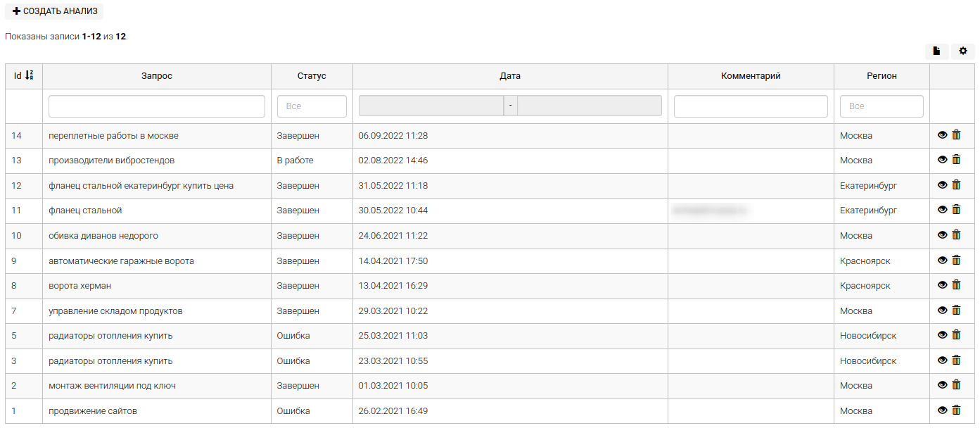The height and width of the screenshot is (433, 980).
Task: Click the export file icon above table
Action: [x=936, y=51]
